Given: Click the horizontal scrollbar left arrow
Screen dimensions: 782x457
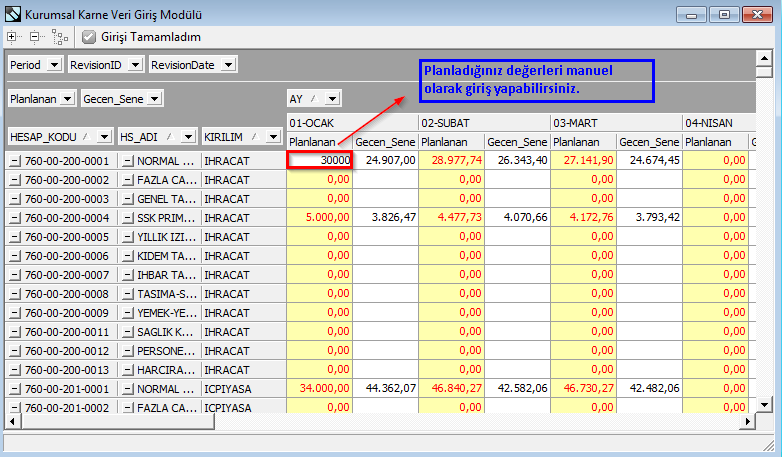Looking at the screenshot, I should point(12,422).
